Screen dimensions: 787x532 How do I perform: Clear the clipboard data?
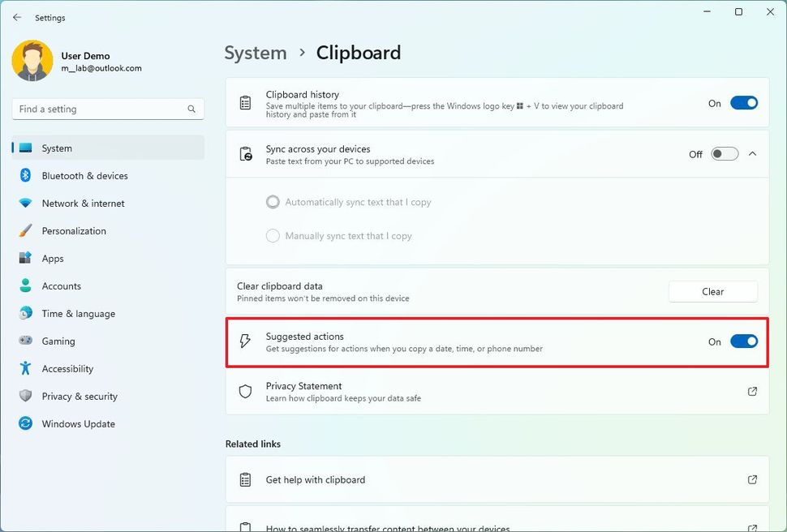(712, 292)
